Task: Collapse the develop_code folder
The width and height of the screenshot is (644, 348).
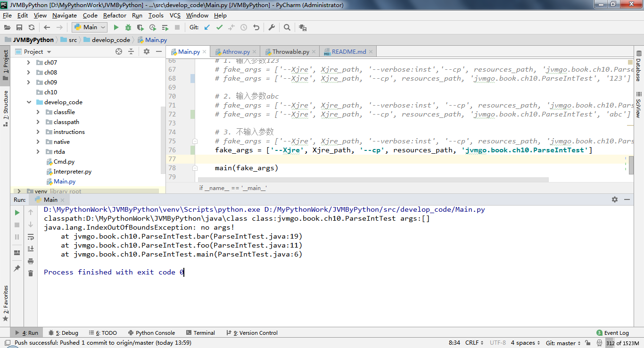Action: point(28,102)
